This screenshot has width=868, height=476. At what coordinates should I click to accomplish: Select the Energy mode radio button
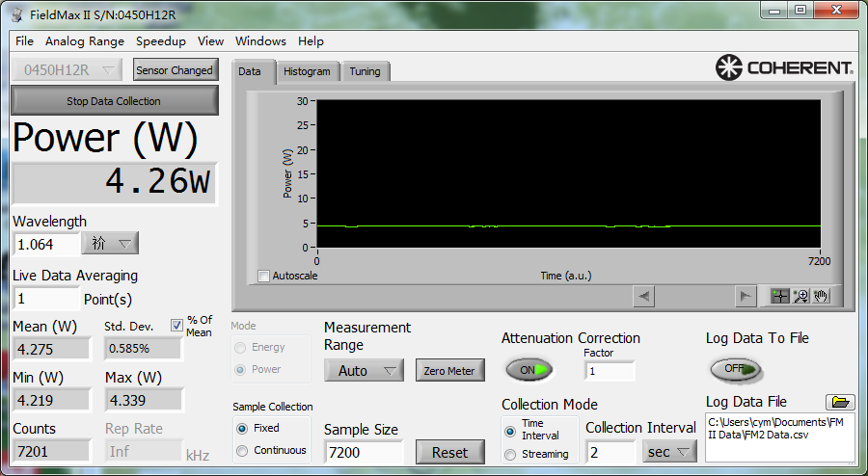(240, 348)
